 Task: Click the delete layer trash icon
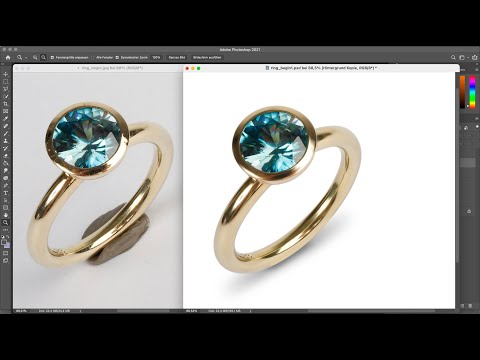[470, 305]
